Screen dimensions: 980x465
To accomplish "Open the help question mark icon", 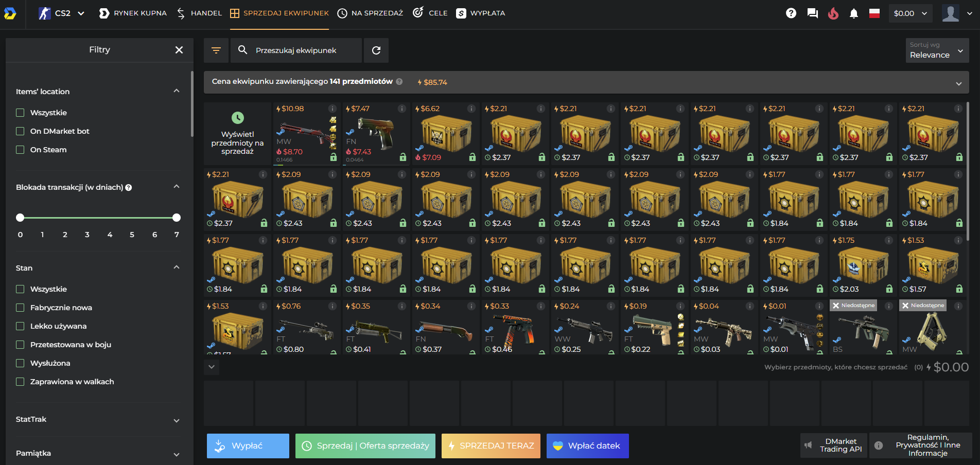I will click(791, 13).
